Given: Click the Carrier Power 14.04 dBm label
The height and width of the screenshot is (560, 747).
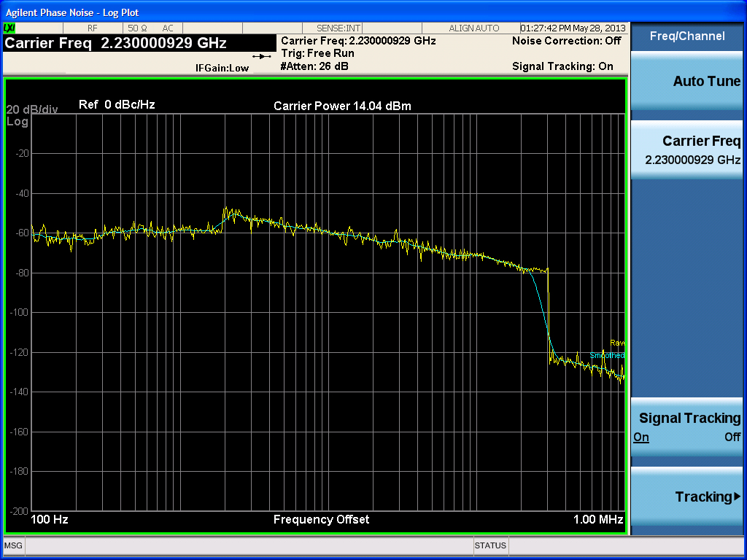Looking at the screenshot, I should (x=342, y=106).
